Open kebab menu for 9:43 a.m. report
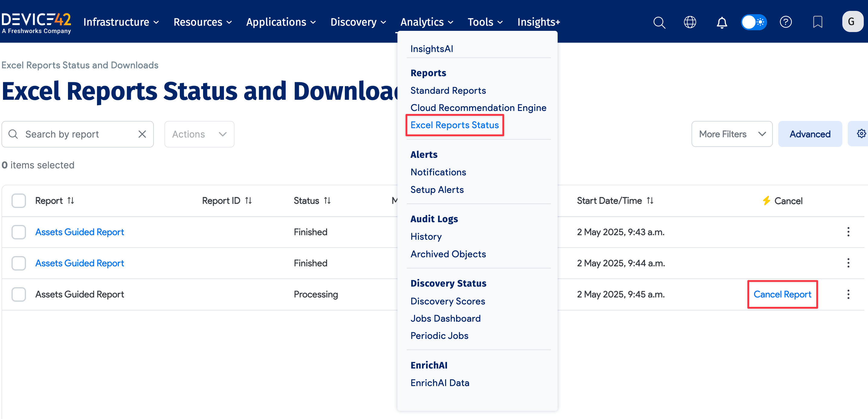Image resolution: width=868 pixels, height=419 pixels. click(848, 232)
